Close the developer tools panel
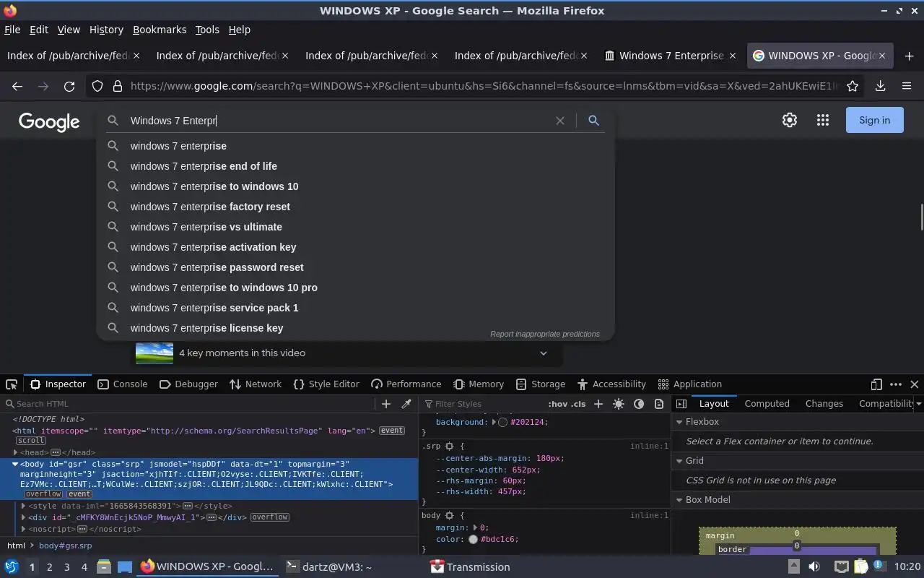 click(915, 384)
